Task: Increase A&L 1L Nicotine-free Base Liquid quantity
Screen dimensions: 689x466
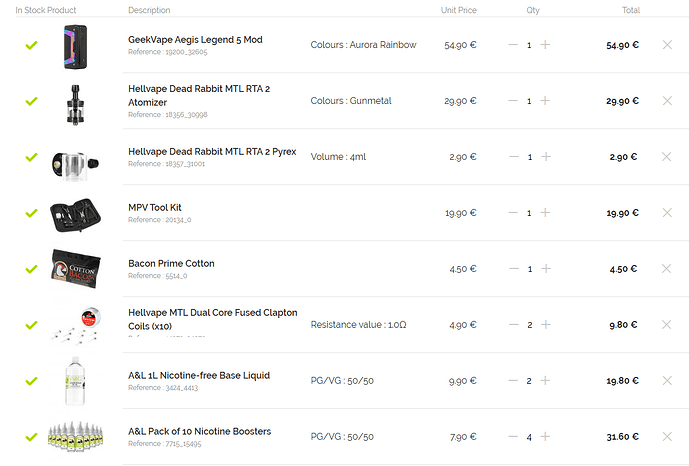Action: point(545,380)
